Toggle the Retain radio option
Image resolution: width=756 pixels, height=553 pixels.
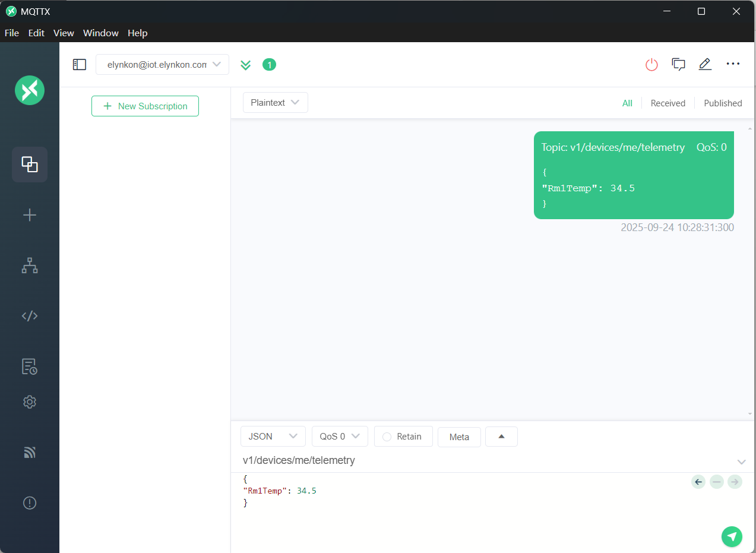point(387,437)
